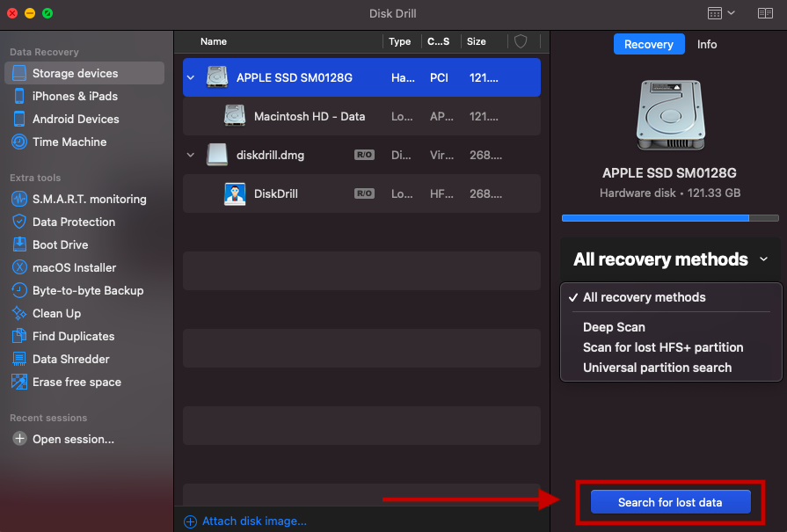The height and width of the screenshot is (532, 787).
Task: Launch the Clean Up tool
Action: click(x=56, y=314)
